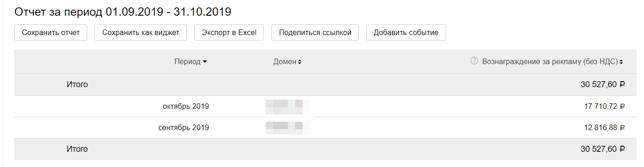Sort by the Домен column arrows
Screen dimensions: 644x167
coord(299,62)
